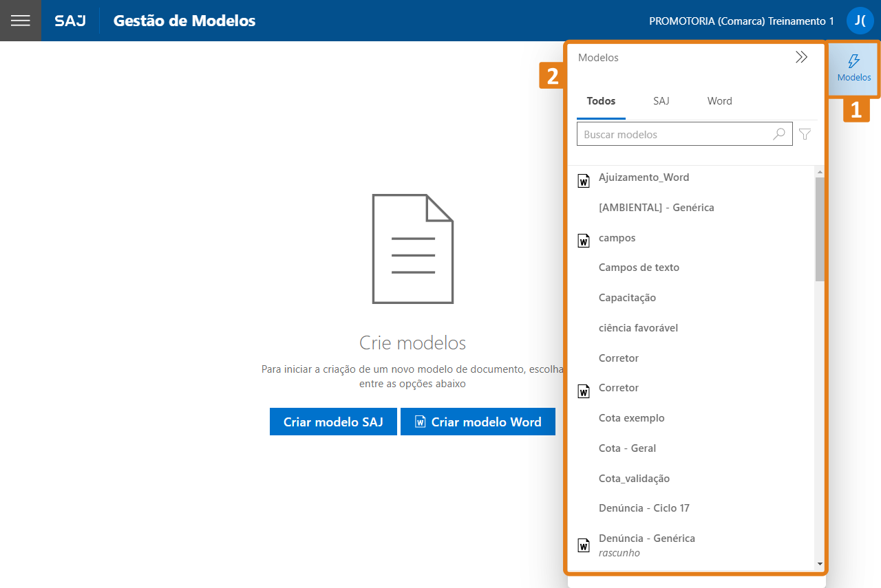881x588 pixels.
Task: Click Word icon beside campos
Action: coord(584,241)
